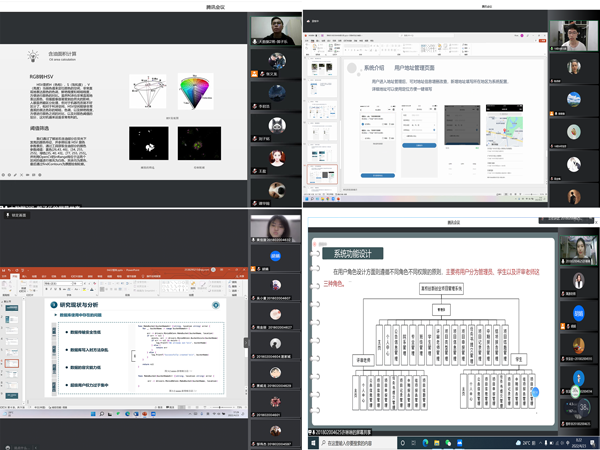Image resolution: width=600 pixels, height=450 pixels.
Task: Open Task View beside Cortana in system-design taskbar
Action: tap(414, 443)
